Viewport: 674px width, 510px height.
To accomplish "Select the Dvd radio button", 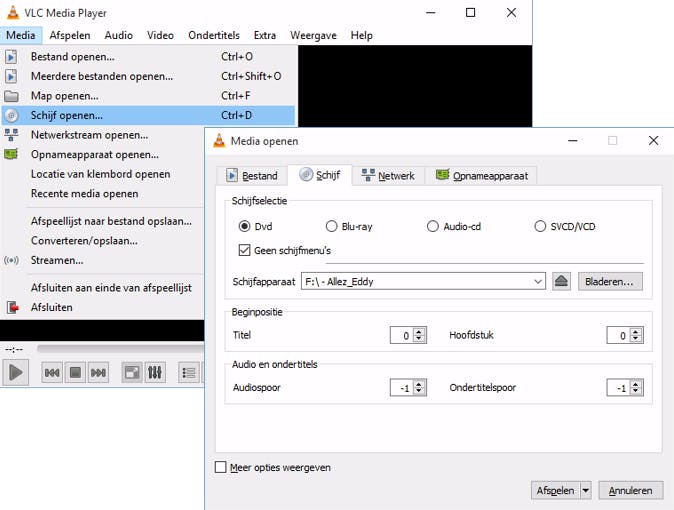I will click(x=245, y=226).
